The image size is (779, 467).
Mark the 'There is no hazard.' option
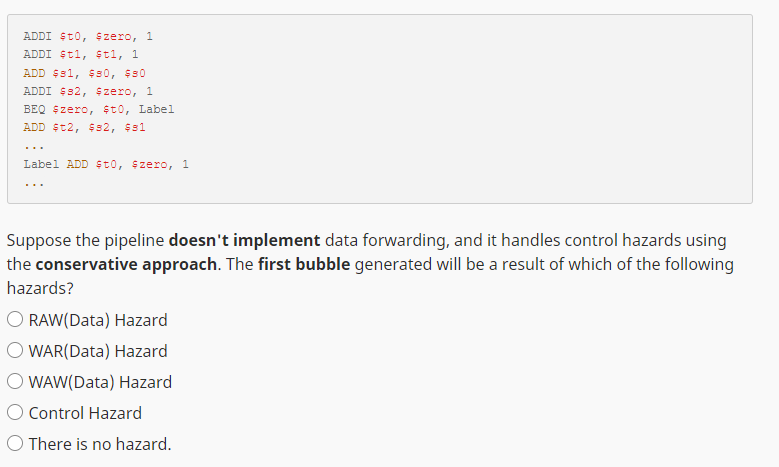click(x=15, y=444)
